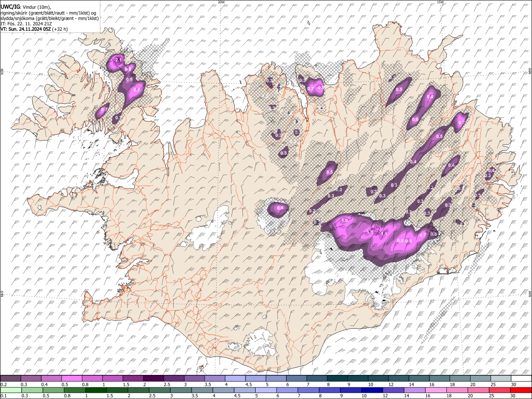The height and width of the screenshot is (399, 532).
Task: Click the "Vindur (10m)" text in the title
Action: (36, 7)
